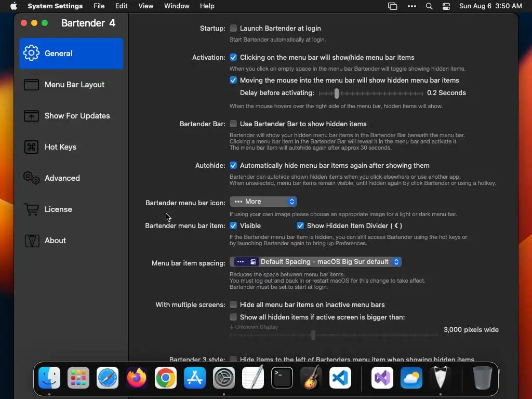Open the Apple menu
This screenshot has width=532, height=399.
[x=14, y=6]
